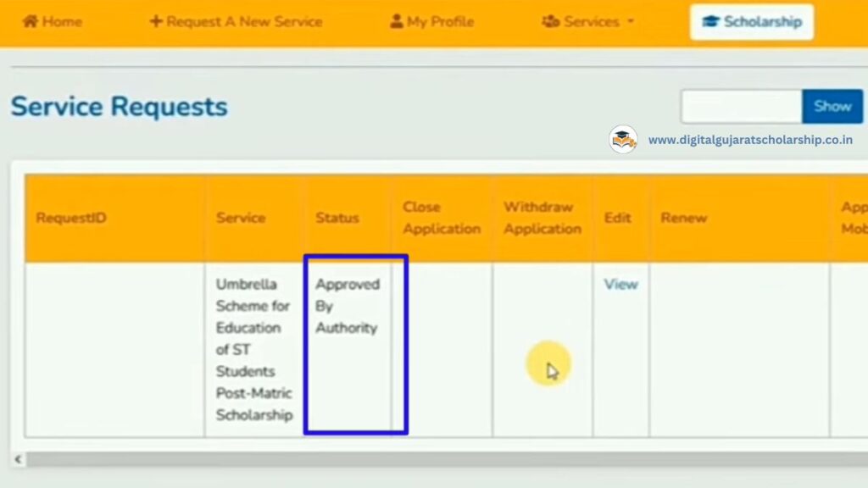Click the graduation cap icon in Scholarship
Viewport: 868px width, 488px height.
point(710,22)
